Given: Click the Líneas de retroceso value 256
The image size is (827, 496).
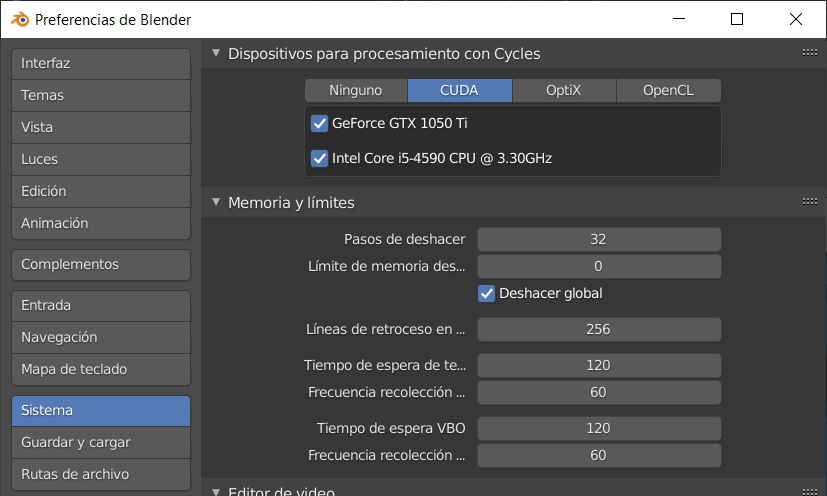Looking at the screenshot, I should click(599, 329).
